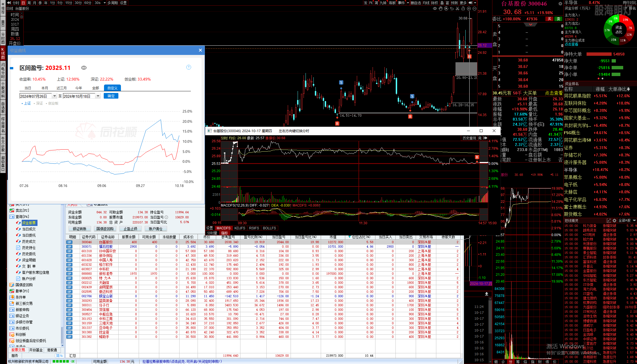Screen dimensions: 637x364
Task: Click 确定 to confirm date range
Action: pyautogui.click(x=111, y=96)
